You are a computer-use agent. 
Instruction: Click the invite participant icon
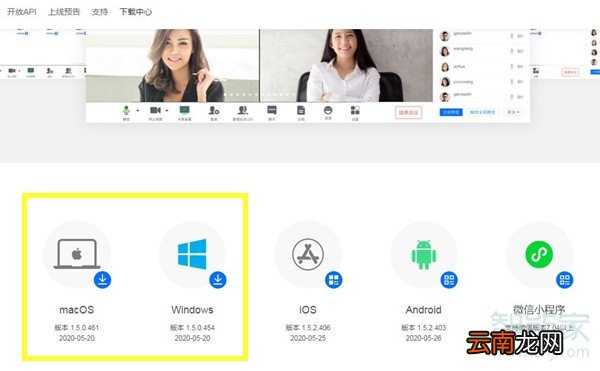pos(214,111)
